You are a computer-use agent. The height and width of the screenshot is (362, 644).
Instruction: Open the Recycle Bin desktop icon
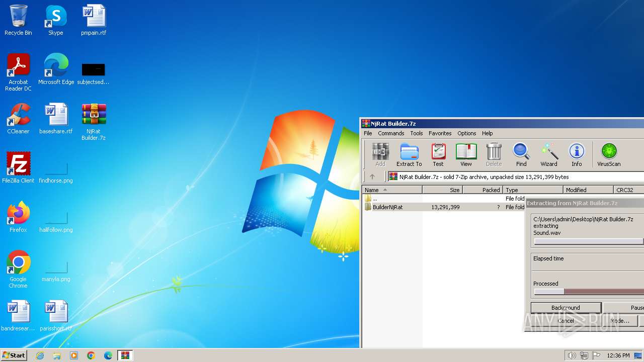18,20
